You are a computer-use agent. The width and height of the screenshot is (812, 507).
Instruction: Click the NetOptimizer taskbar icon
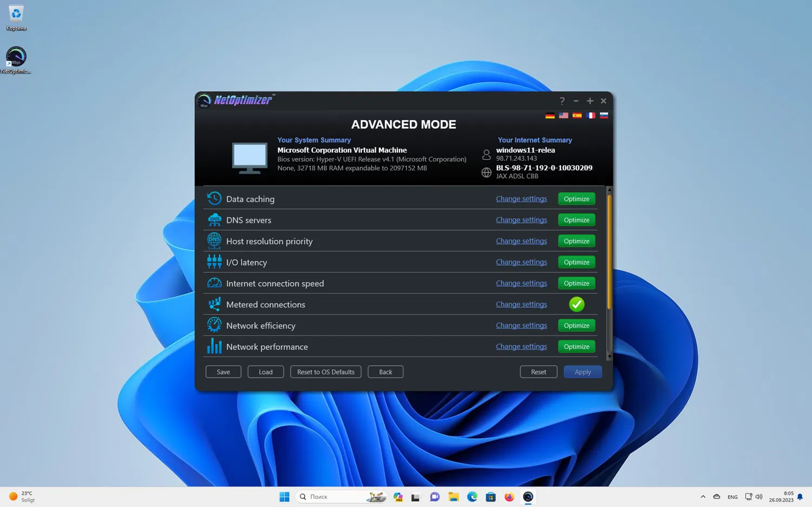click(528, 497)
